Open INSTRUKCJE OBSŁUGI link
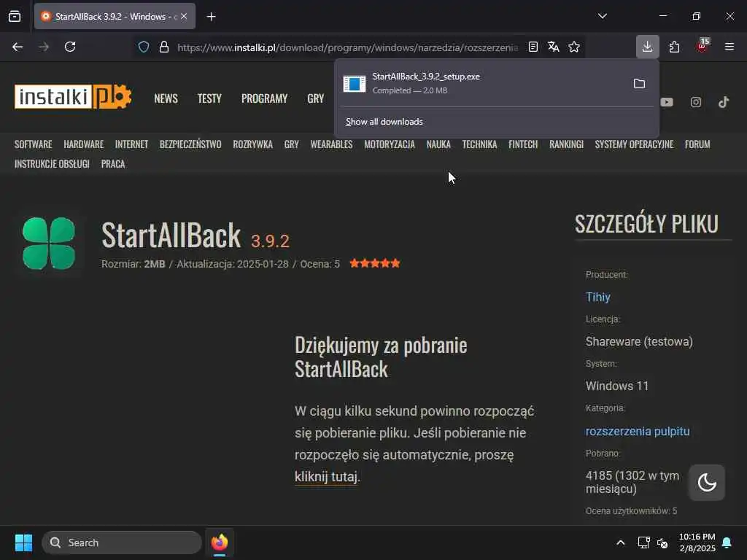The image size is (747, 560). (52, 164)
